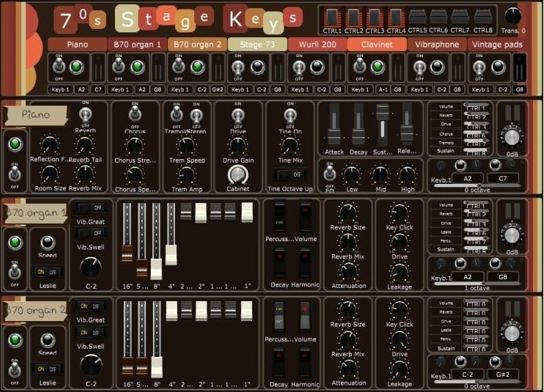
Task: Click the Piano name label tag
Action: (x=35, y=115)
